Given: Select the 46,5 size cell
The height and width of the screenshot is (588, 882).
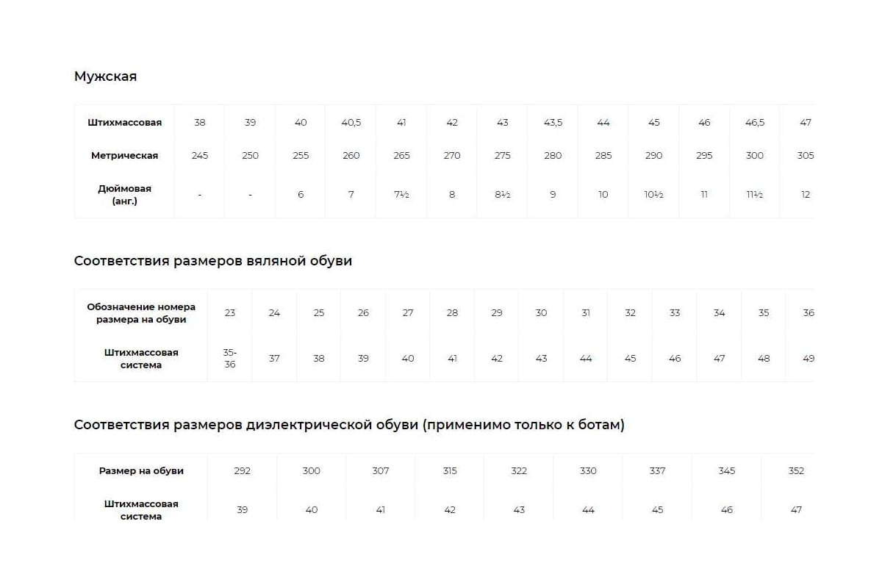Looking at the screenshot, I should pos(755,123).
